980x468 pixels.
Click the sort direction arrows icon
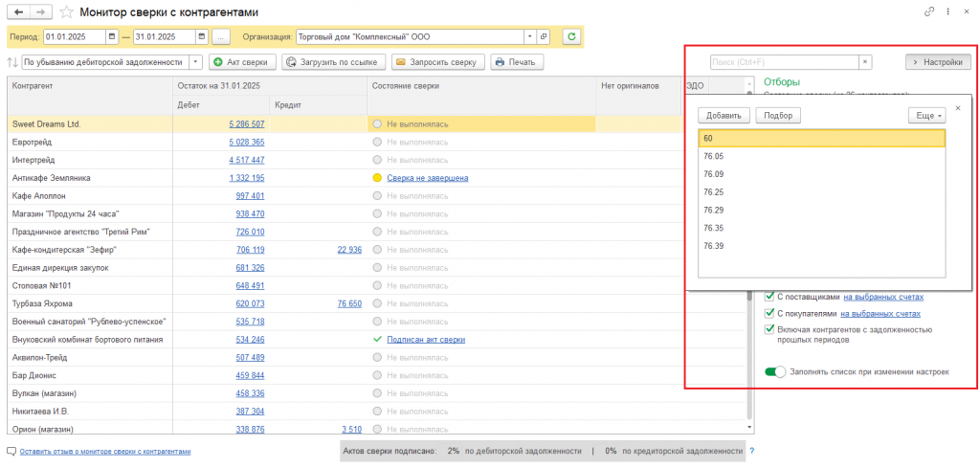(11, 62)
